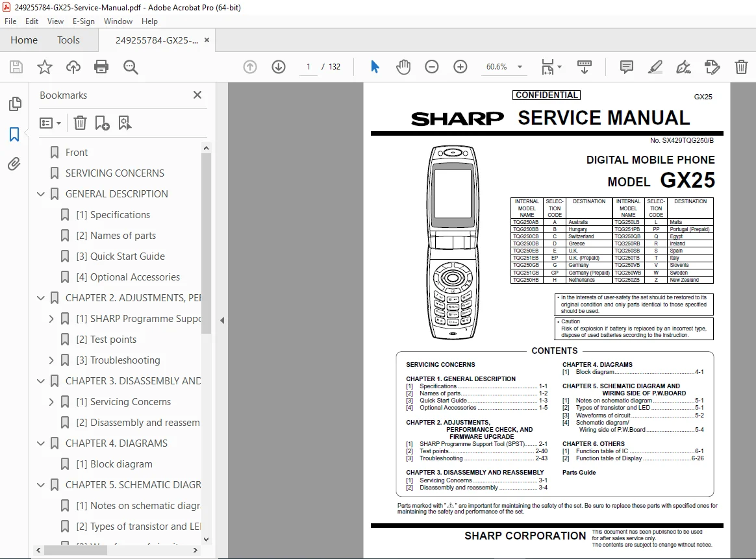Open the page thumbnails panel
This screenshot has height=559, width=756.
coord(15,104)
